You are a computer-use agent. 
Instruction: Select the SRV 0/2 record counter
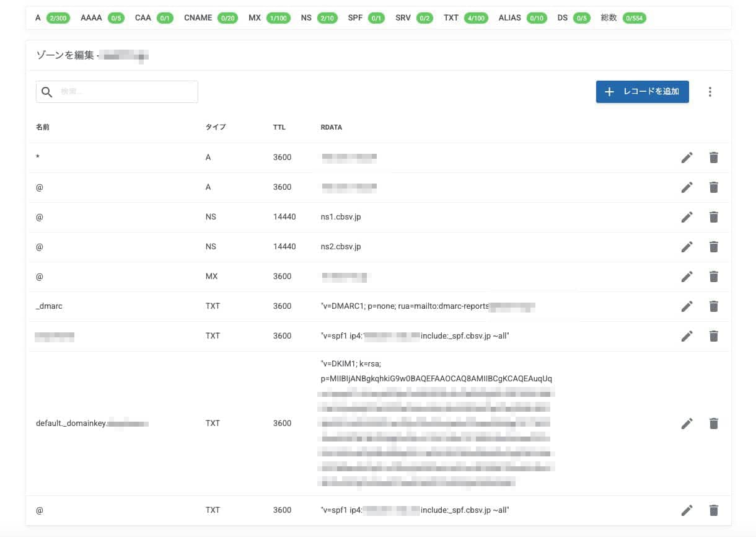[414, 18]
